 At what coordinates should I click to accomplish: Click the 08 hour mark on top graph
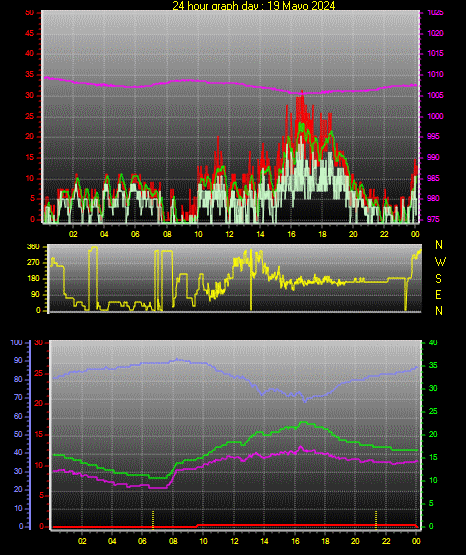coord(167,234)
